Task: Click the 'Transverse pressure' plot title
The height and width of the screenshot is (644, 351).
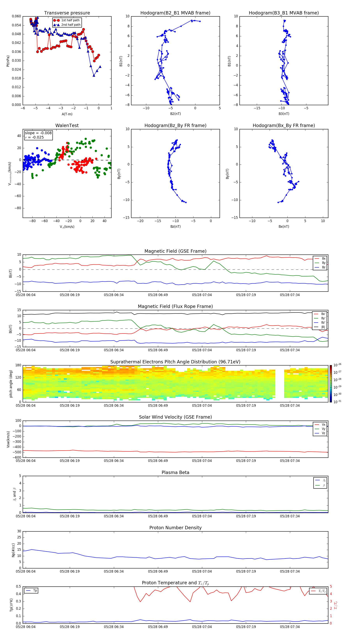Action: tap(67, 13)
